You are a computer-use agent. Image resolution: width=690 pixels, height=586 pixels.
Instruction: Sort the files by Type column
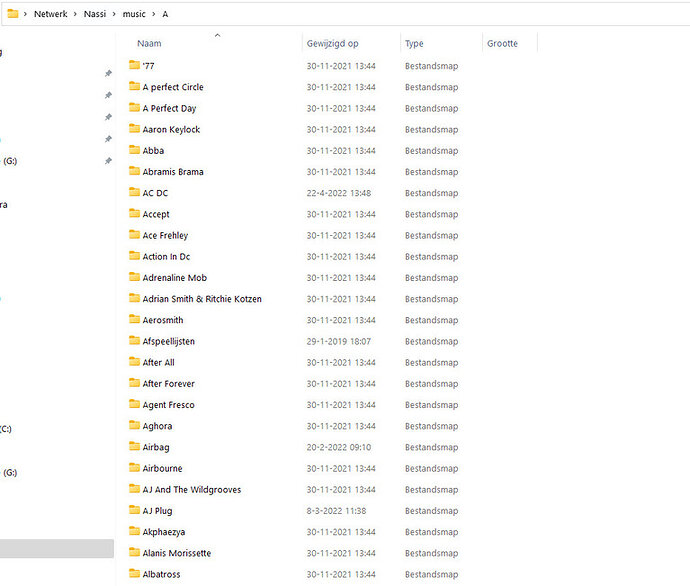[414, 43]
